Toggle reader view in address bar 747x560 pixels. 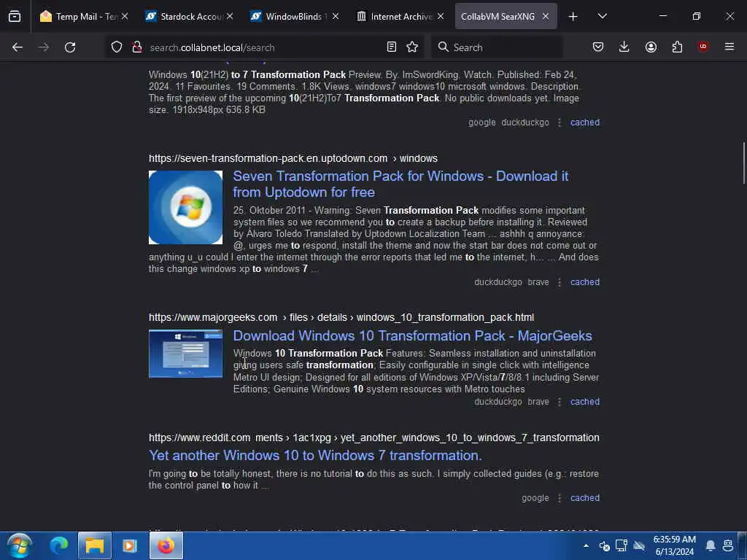click(392, 47)
